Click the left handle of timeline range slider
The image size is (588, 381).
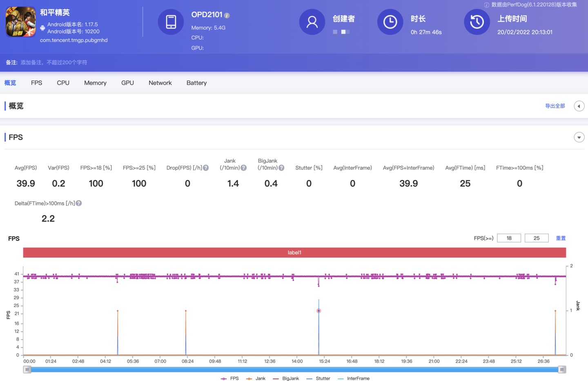(27, 370)
